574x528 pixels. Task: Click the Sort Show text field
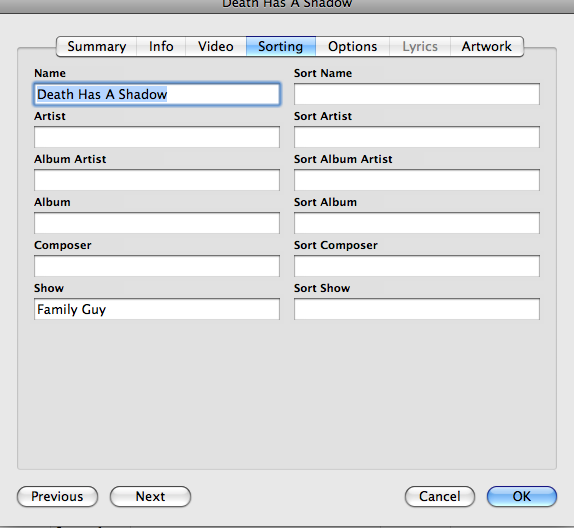pos(417,309)
